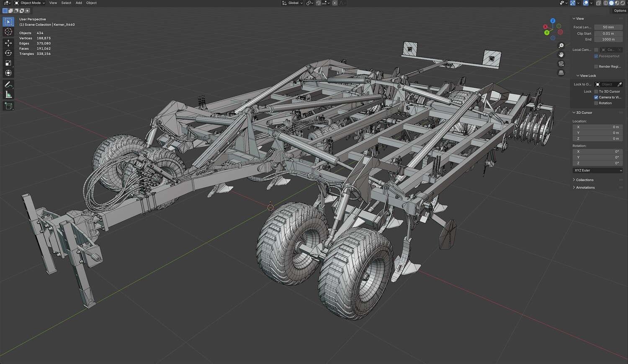Open the Object Mode dropdown
628x364 pixels.
(30, 3)
